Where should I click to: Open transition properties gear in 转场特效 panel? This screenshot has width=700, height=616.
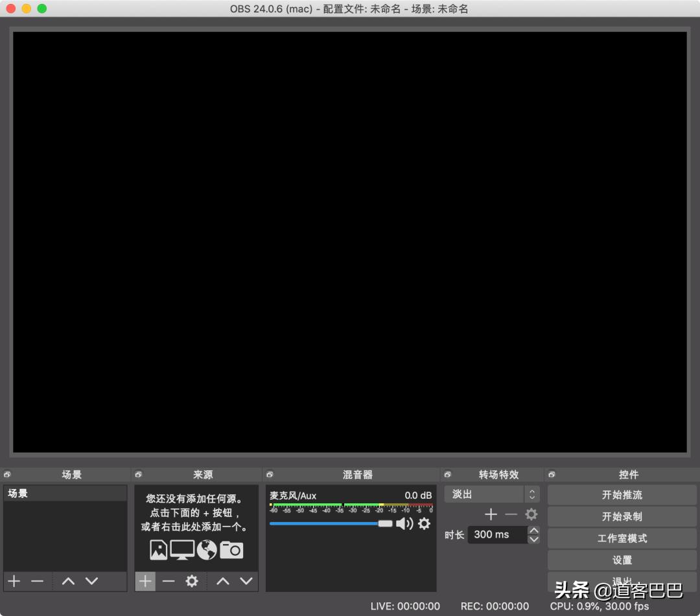531,514
